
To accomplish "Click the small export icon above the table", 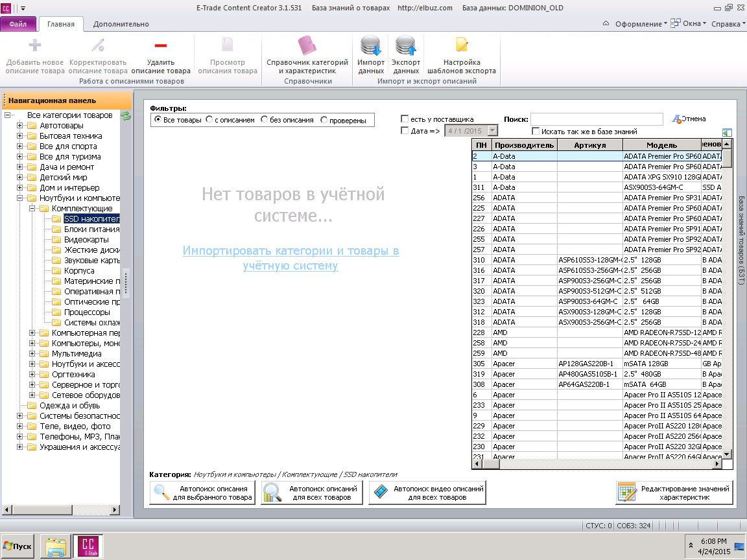I will [x=727, y=133].
